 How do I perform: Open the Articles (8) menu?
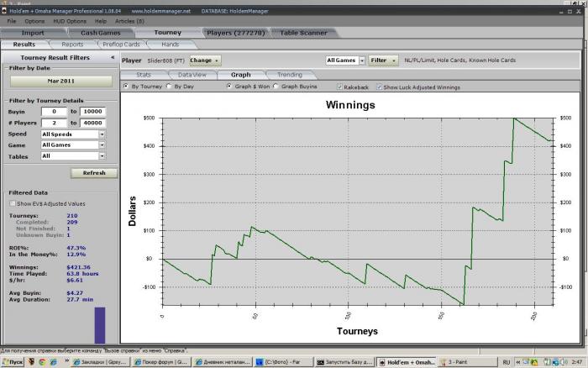tap(129, 21)
